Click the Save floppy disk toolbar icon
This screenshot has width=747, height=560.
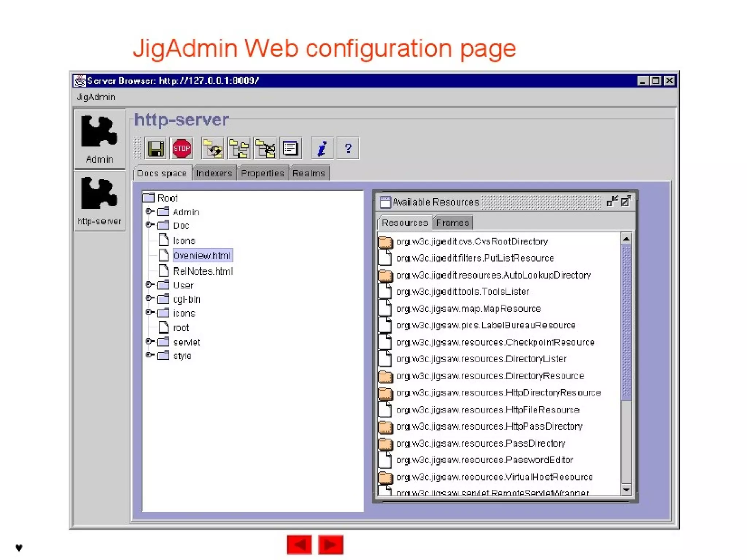point(155,148)
